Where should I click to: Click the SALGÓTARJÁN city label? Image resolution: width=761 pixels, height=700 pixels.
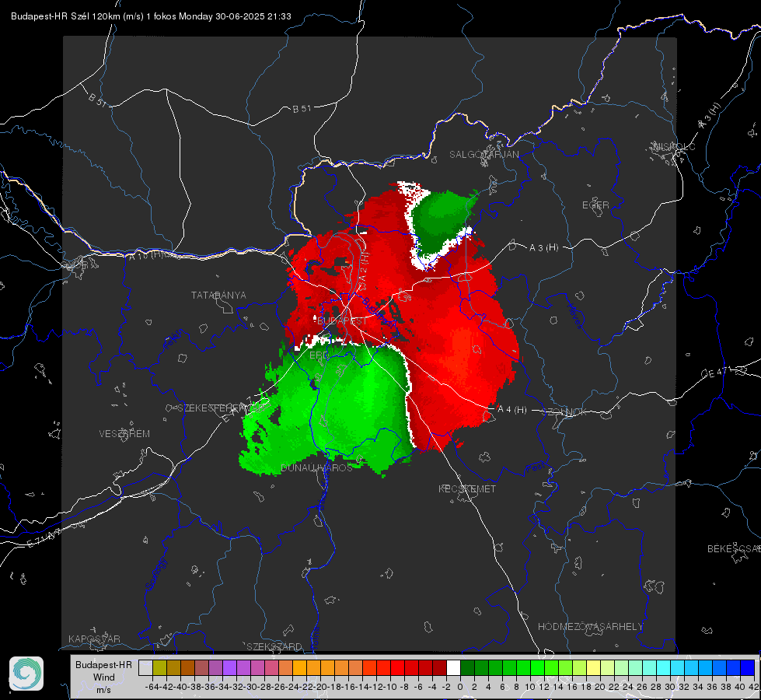(483, 155)
